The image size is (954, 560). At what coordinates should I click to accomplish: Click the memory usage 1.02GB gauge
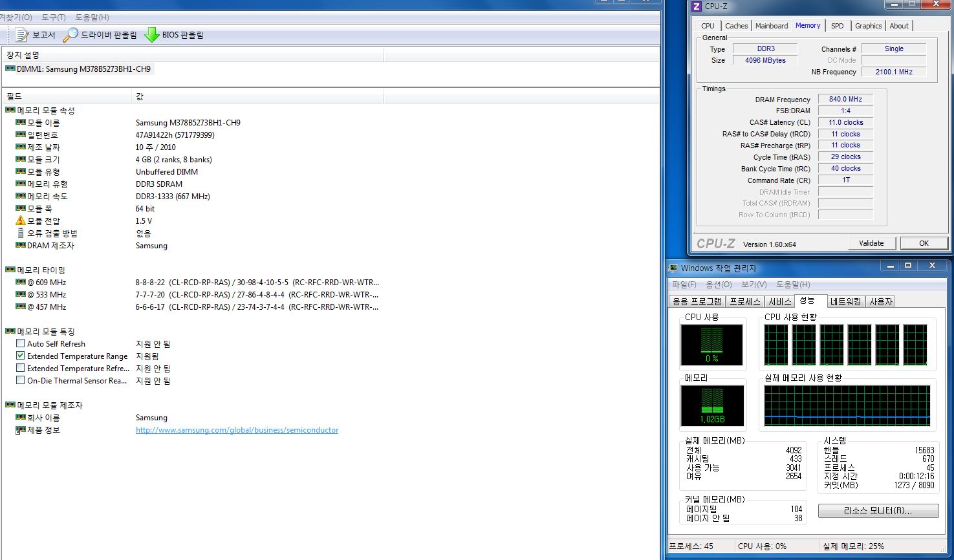pyautogui.click(x=712, y=406)
